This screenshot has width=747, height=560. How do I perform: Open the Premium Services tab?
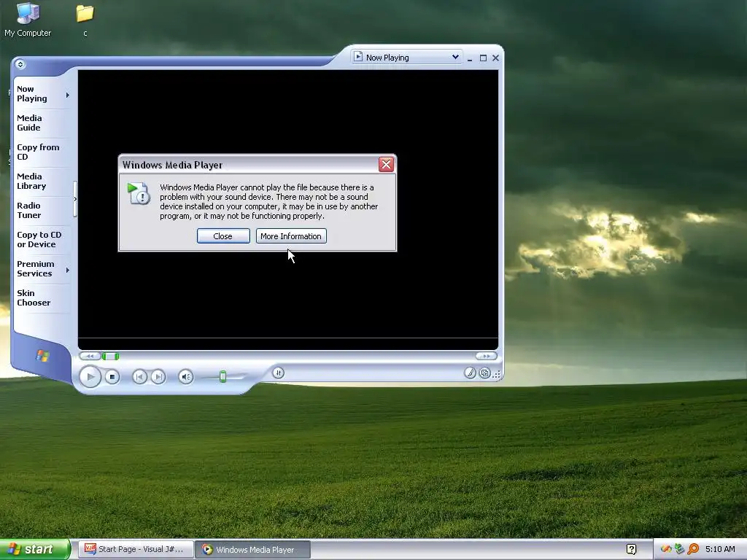(x=35, y=268)
